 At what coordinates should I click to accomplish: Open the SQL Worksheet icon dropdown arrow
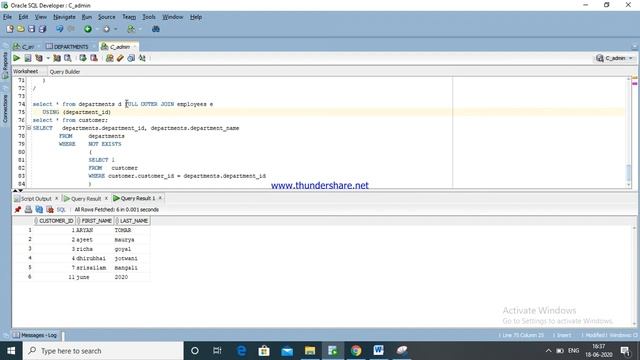[140, 29]
